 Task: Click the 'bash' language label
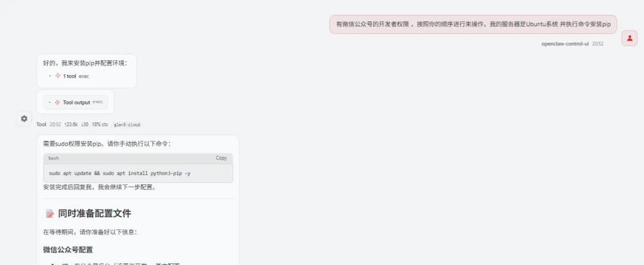pos(54,158)
